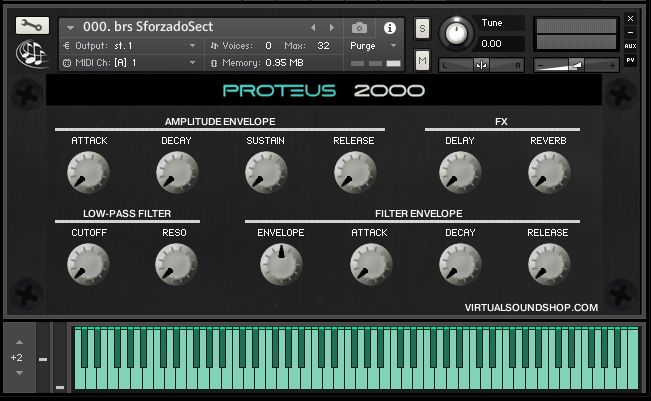Click the PV button in header
Image resolution: width=651 pixels, height=401 pixels.
[630, 60]
